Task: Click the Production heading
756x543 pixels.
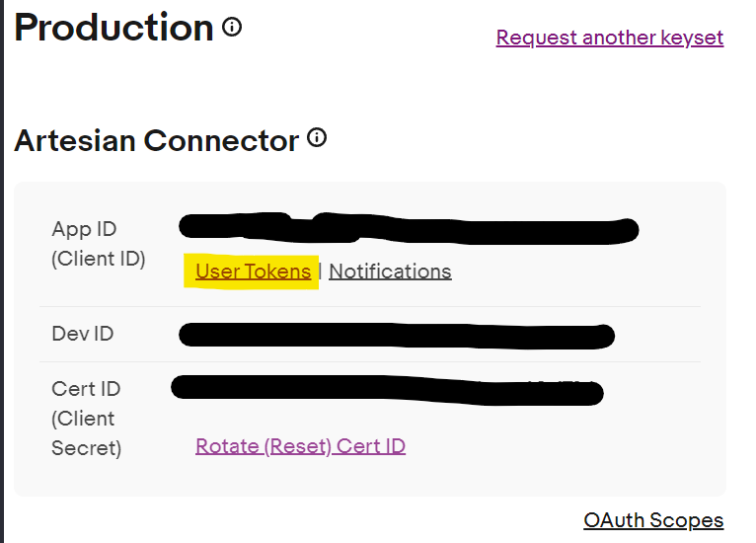Action: point(113,28)
